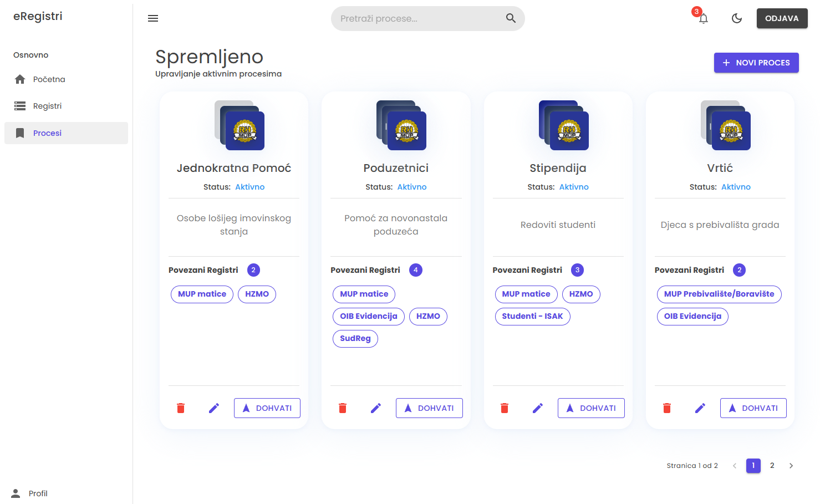
Task: Edit the Poduzetnici process with pencil icon
Action: pyautogui.click(x=376, y=408)
